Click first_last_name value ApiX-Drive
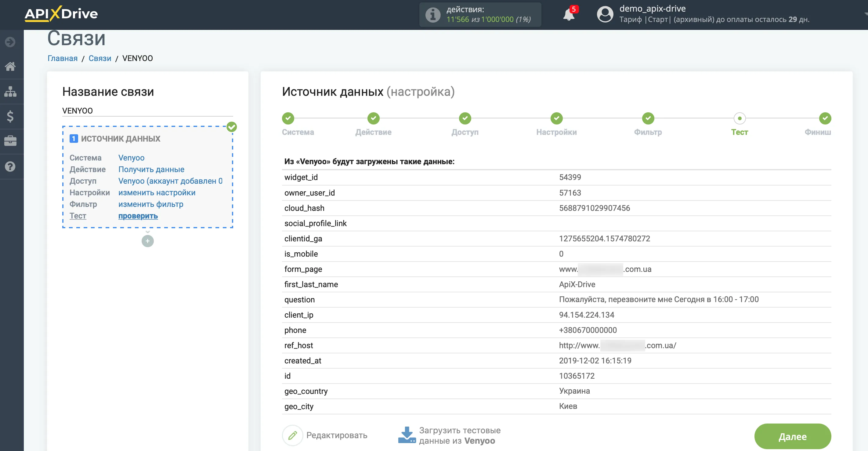This screenshot has height=451, width=868. pyautogui.click(x=577, y=284)
